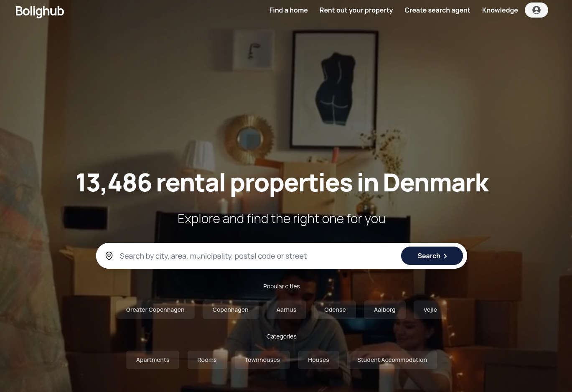This screenshot has height=392, width=572.
Task: Open the Knowledge menu item
Action: click(x=500, y=10)
